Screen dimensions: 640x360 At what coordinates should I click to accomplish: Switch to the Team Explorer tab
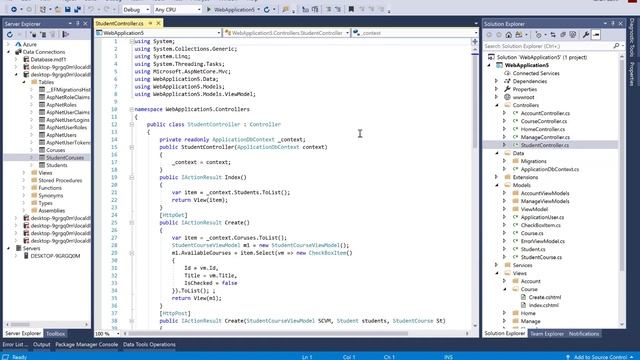pyautogui.click(x=547, y=333)
